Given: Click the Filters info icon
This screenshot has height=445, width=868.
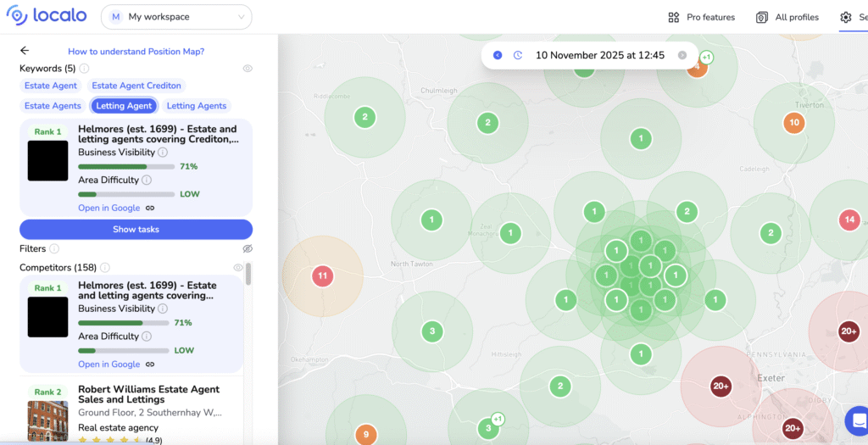Looking at the screenshot, I should click(54, 249).
